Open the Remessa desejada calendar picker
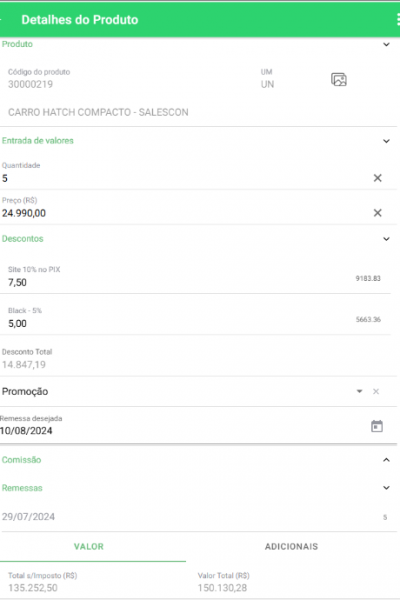This screenshot has height=600, width=400. point(377,426)
